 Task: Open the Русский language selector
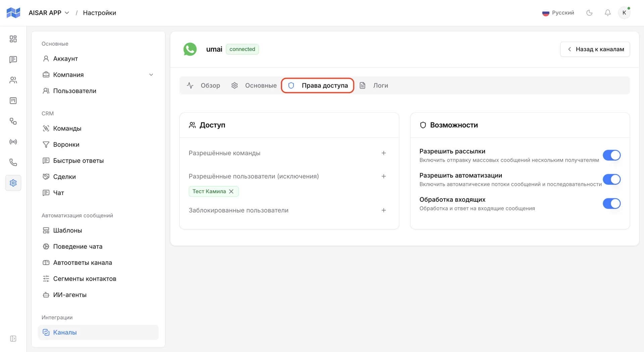558,13
